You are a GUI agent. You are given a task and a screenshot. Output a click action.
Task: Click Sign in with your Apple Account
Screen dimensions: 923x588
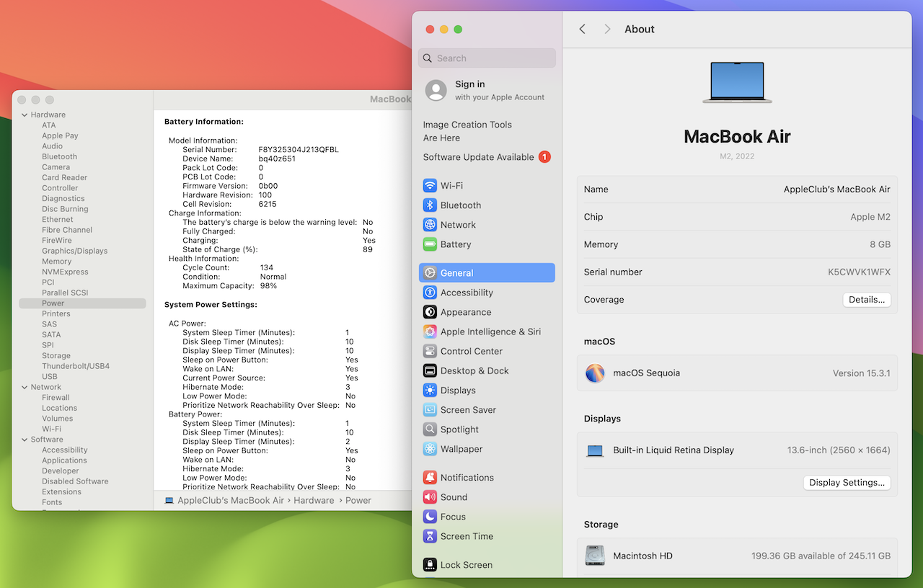click(x=487, y=90)
